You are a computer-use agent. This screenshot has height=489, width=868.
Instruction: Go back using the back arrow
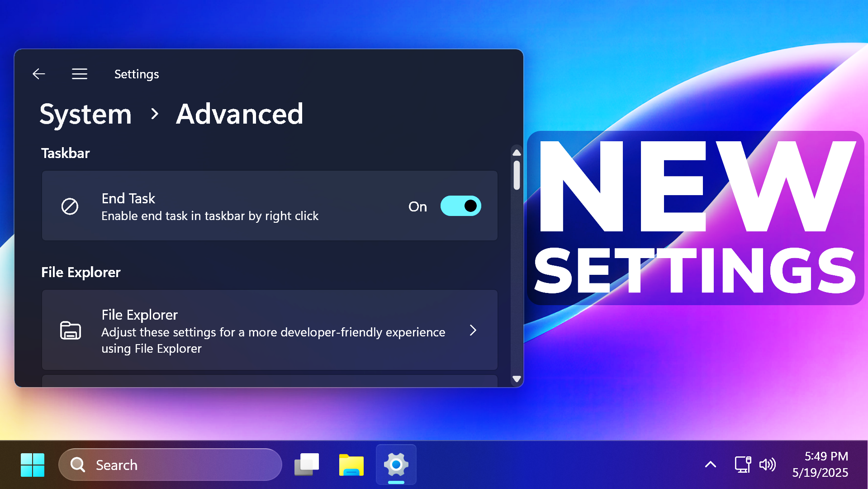[39, 74]
